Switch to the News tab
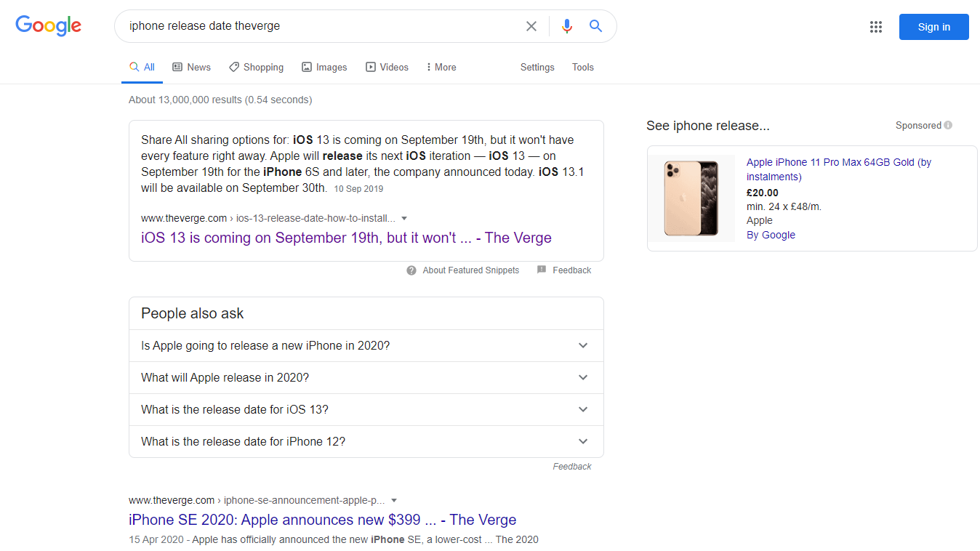 [191, 67]
